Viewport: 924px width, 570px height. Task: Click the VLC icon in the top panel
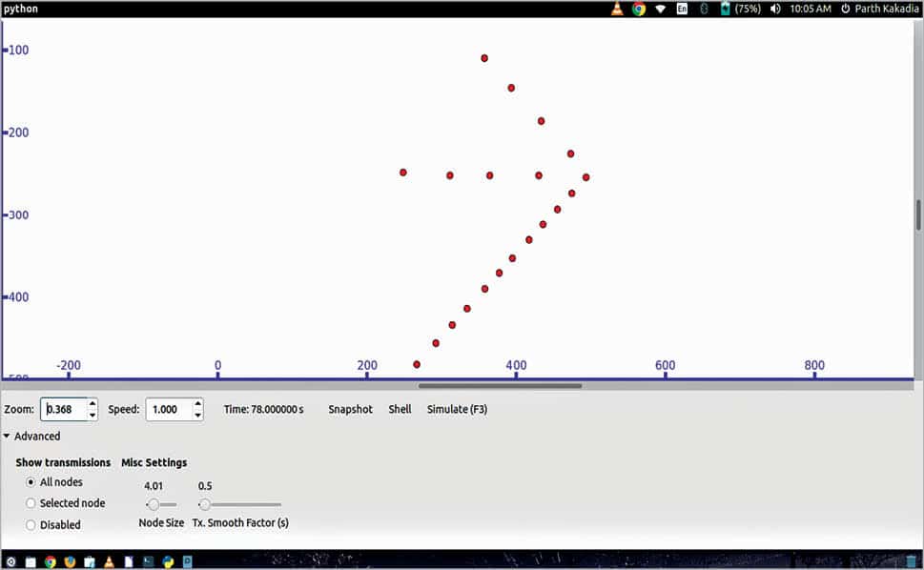[617, 9]
